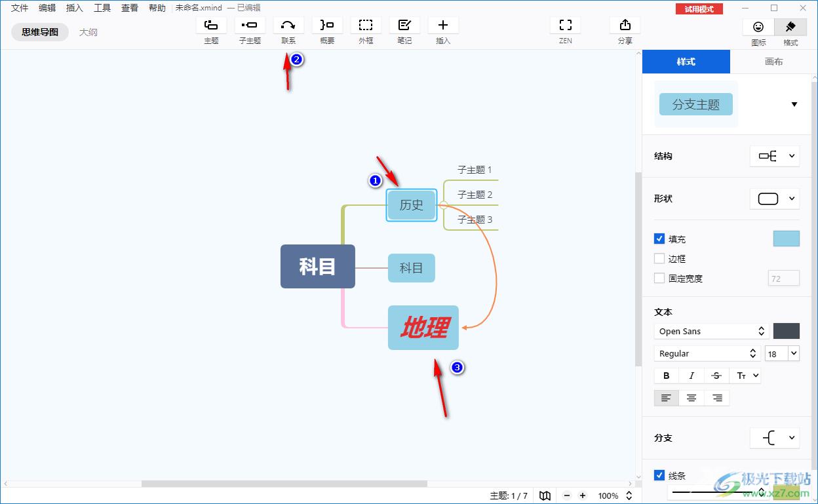Expand the 分支主题 style preset dropdown
This screenshot has height=504, width=818.
(794, 104)
